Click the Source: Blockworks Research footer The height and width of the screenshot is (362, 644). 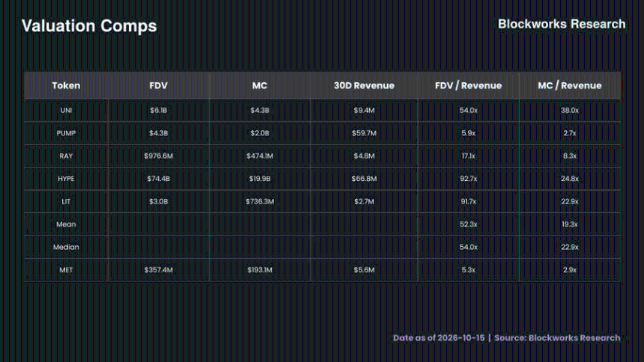pos(557,338)
